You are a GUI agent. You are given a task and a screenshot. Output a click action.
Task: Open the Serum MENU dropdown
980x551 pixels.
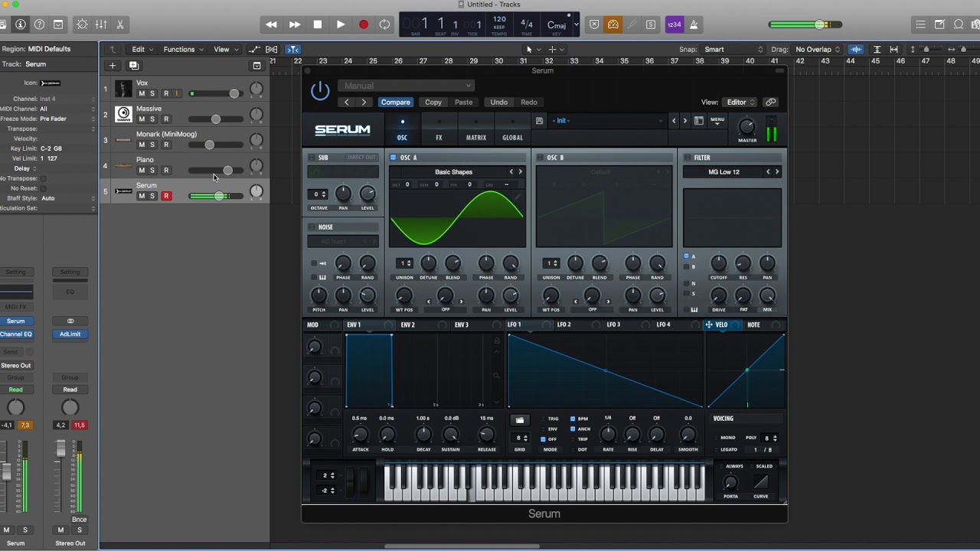[717, 121]
